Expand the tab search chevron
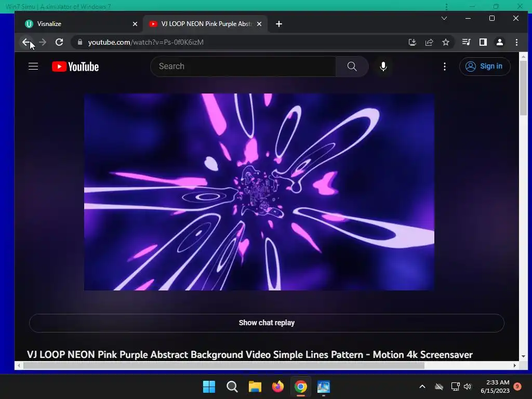The height and width of the screenshot is (399, 532). click(x=444, y=18)
